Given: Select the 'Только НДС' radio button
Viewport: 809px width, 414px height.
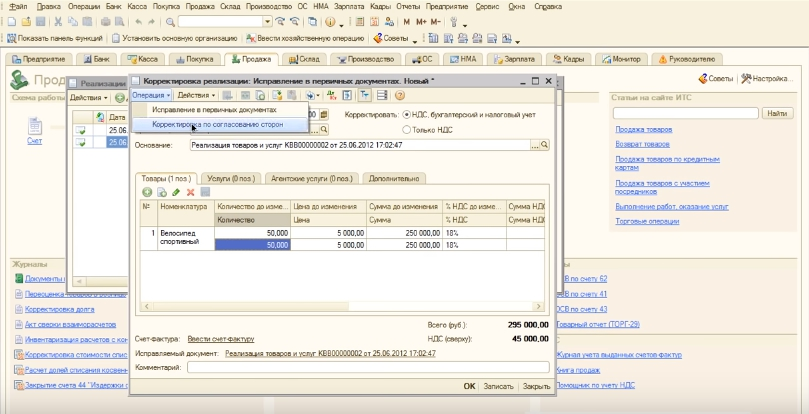Looking at the screenshot, I should coord(406,129).
